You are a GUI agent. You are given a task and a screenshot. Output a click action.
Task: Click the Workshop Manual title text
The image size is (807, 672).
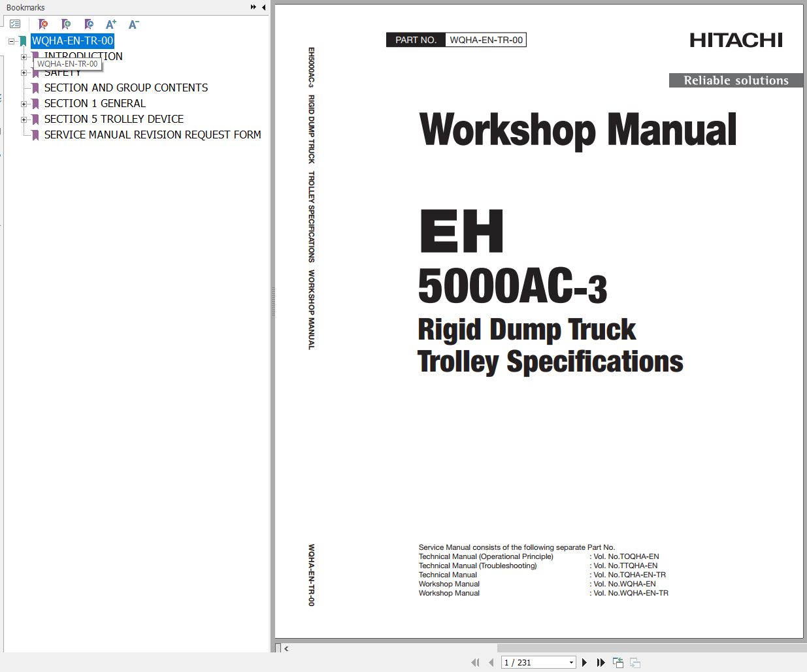click(578, 130)
